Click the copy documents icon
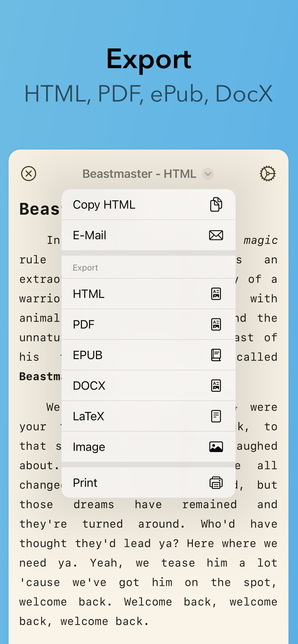This screenshot has height=644, width=298. 216,204
